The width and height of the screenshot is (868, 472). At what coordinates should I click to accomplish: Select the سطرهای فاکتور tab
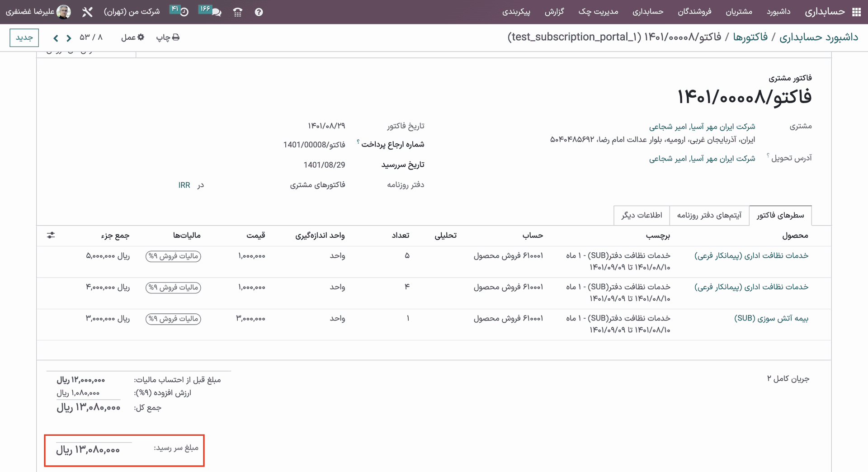780,215
